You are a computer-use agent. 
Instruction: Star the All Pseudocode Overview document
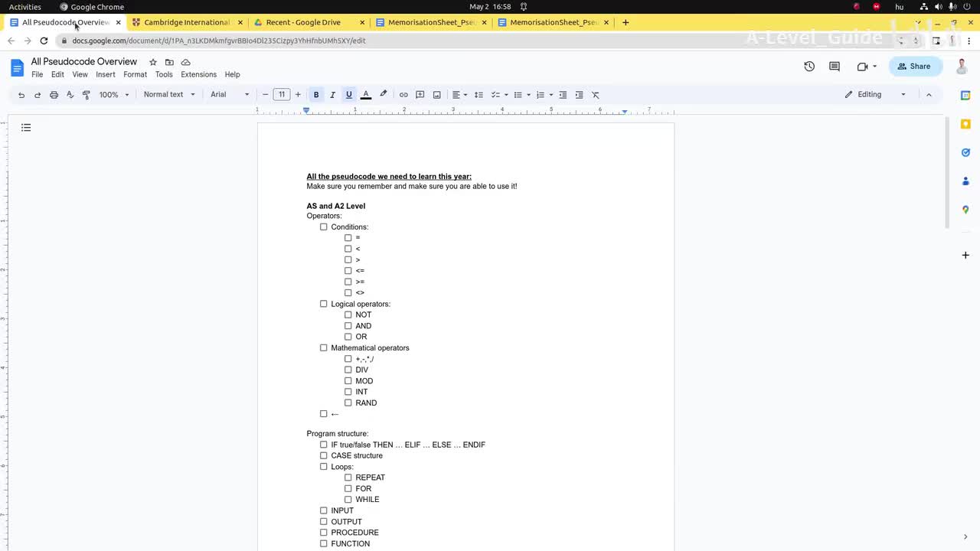tap(153, 62)
